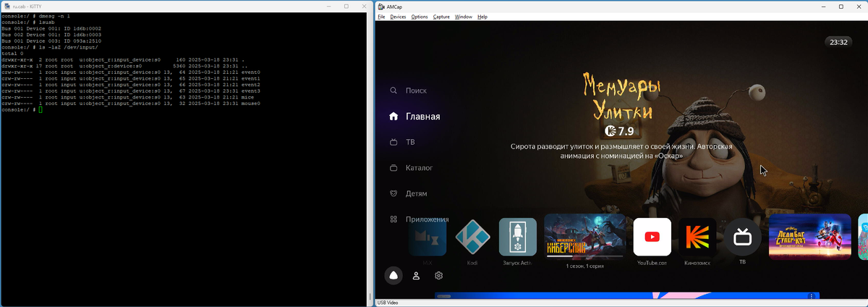
Task: Open the kids icon beside Детям
Action: (393, 194)
